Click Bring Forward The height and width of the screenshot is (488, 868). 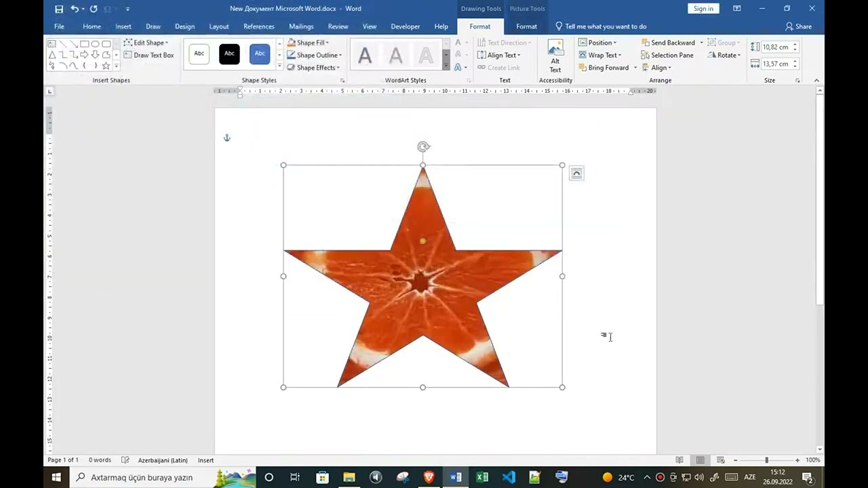(604, 67)
